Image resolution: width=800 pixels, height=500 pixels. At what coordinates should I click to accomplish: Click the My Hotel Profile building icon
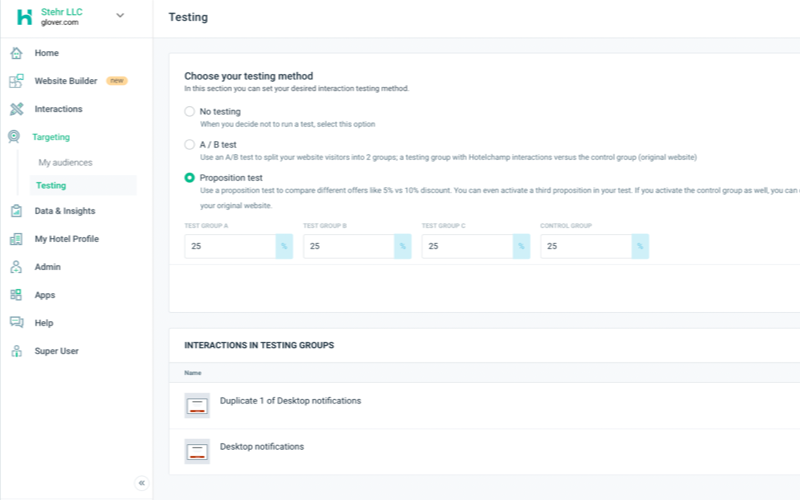click(x=16, y=239)
